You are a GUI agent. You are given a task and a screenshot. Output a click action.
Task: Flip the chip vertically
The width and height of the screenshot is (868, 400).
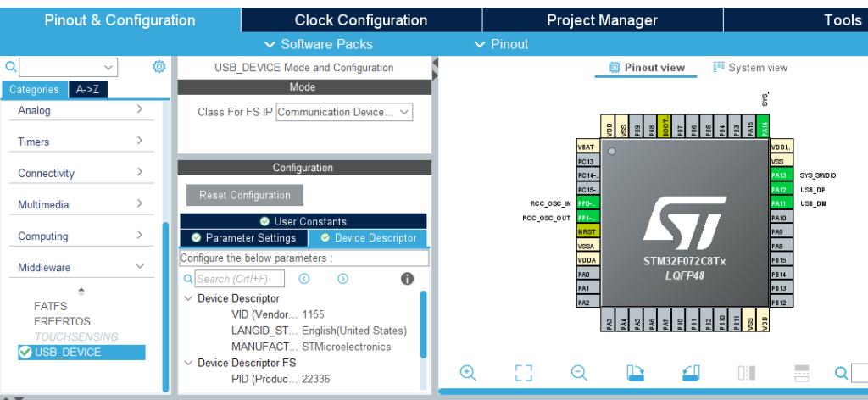pyautogui.click(x=802, y=372)
